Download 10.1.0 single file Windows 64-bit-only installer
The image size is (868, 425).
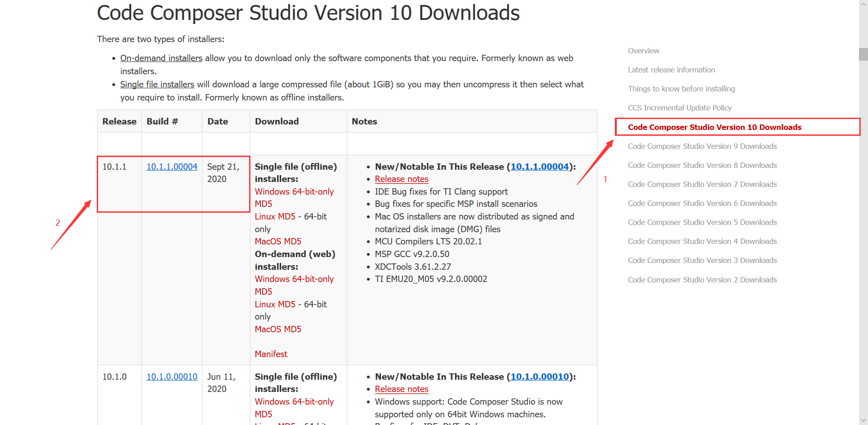(x=294, y=401)
